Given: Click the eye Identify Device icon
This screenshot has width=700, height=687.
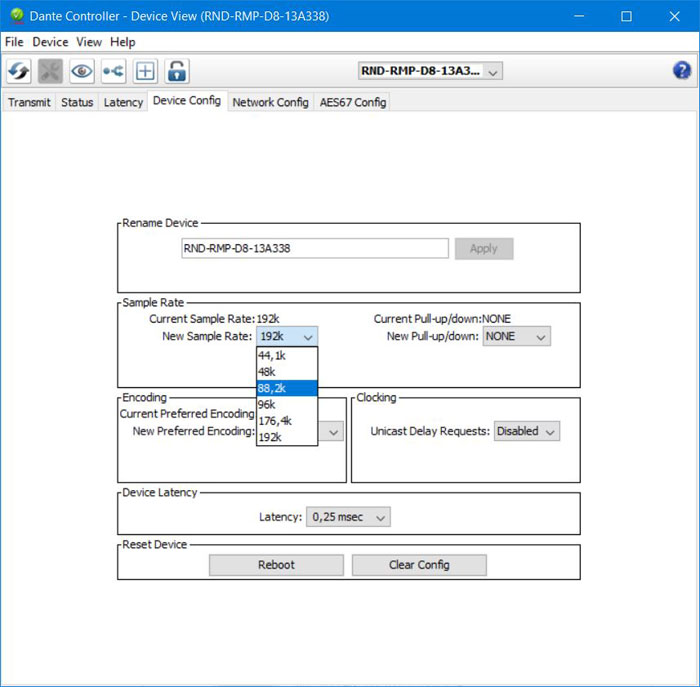Looking at the screenshot, I should coord(81,71).
